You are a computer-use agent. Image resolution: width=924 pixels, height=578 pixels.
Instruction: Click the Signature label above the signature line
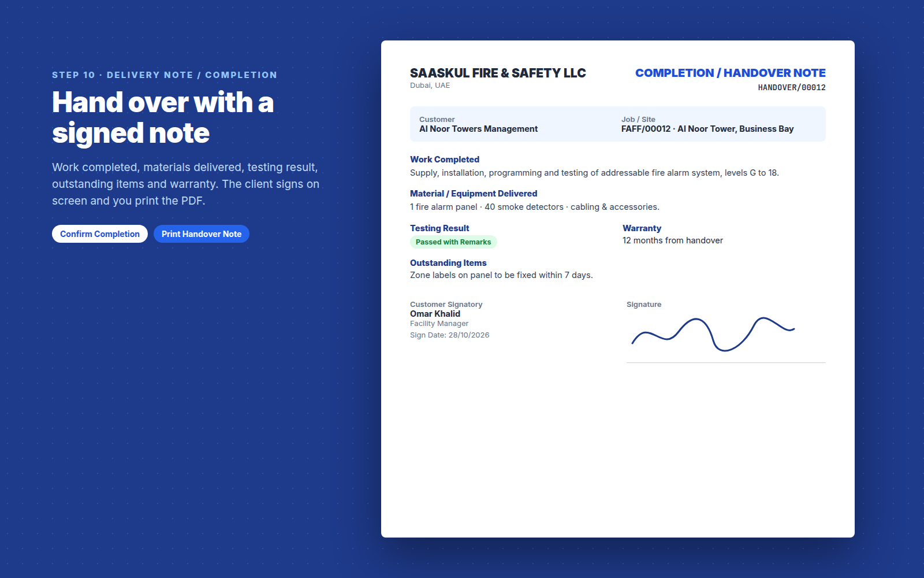click(x=644, y=305)
